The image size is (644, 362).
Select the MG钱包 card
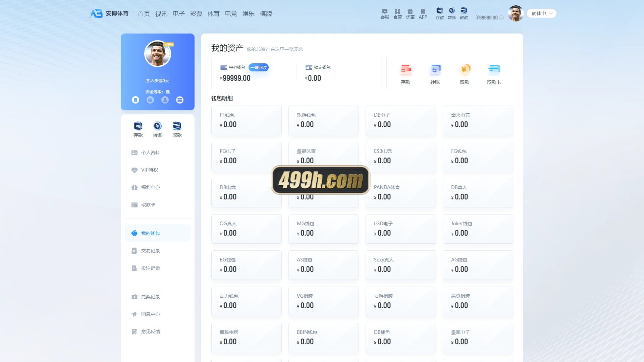324,229
